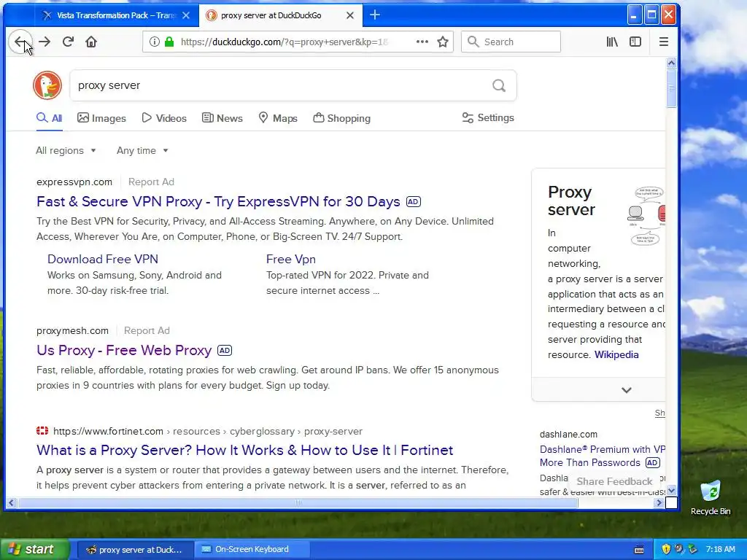747x560 pixels.
Task: Open page actions three-dots menu in address bar
Action: 422,42
